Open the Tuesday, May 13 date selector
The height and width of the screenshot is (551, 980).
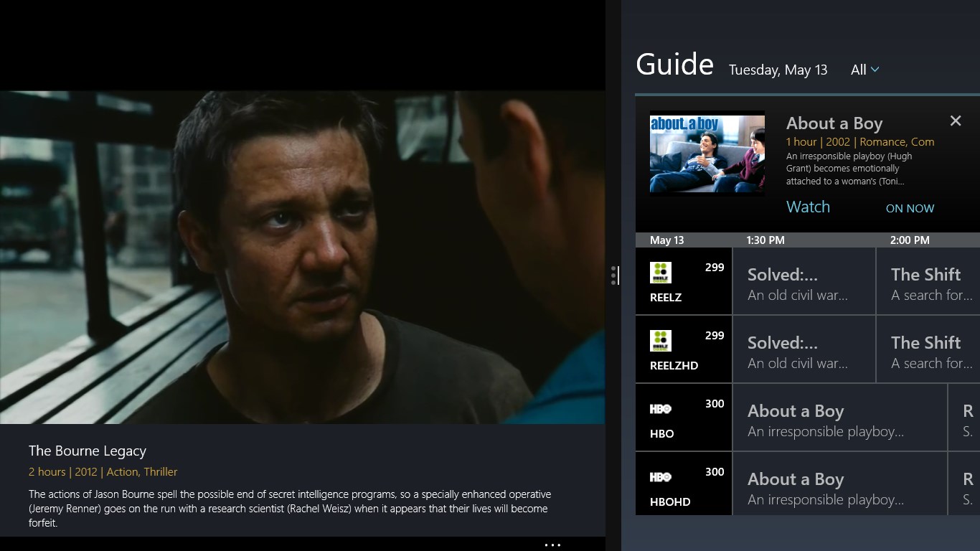coord(778,70)
